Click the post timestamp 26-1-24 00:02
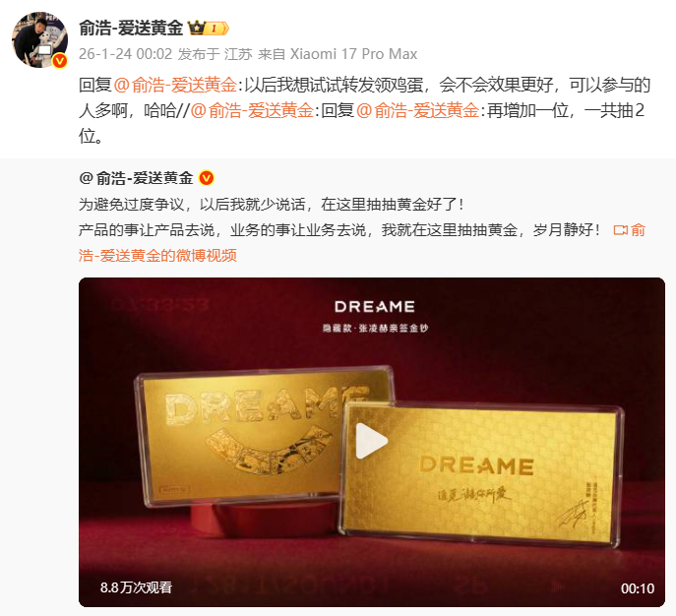Image resolution: width=676 pixels, height=616 pixels. pyautogui.click(x=125, y=54)
